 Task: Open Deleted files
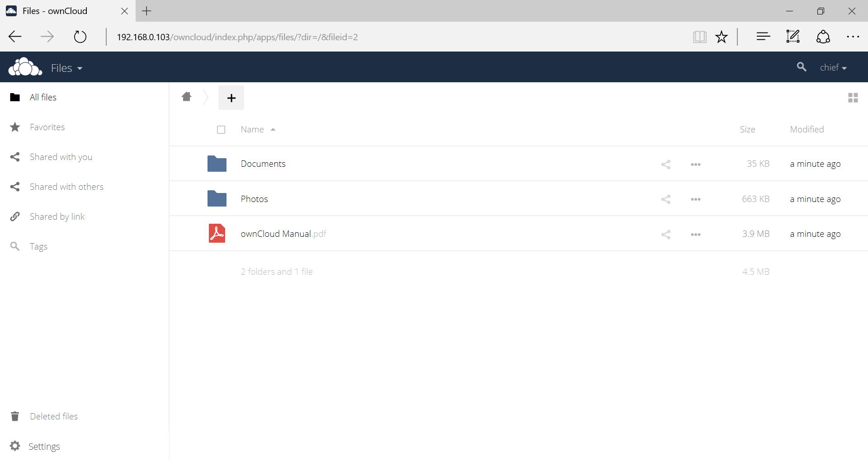click(x=54, y=416)
